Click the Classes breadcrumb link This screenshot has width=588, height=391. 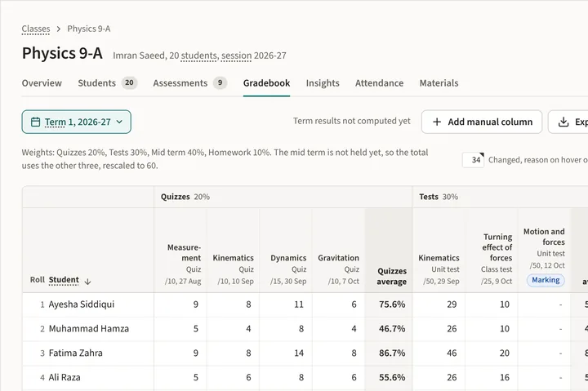click(x=36, y=29)
